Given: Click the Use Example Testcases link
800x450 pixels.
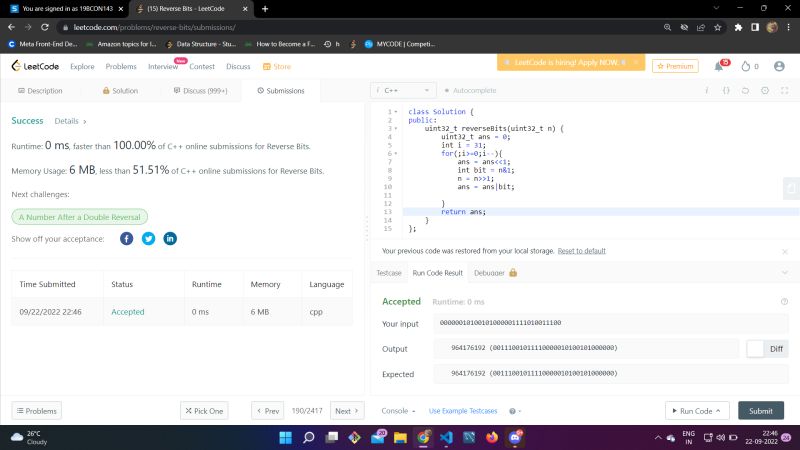Looking at the screenshot, I should point(462,411).
